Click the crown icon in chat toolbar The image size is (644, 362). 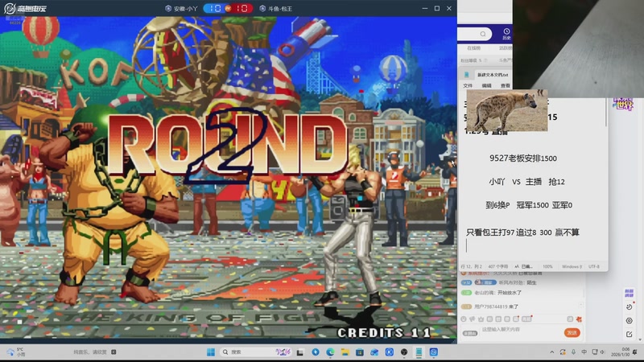[481, 319]
